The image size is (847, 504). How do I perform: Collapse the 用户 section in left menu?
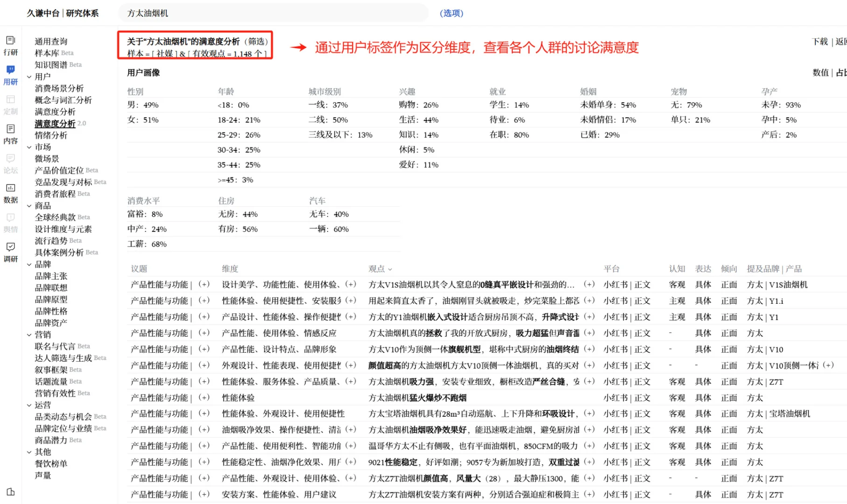[x=29, y=76]
